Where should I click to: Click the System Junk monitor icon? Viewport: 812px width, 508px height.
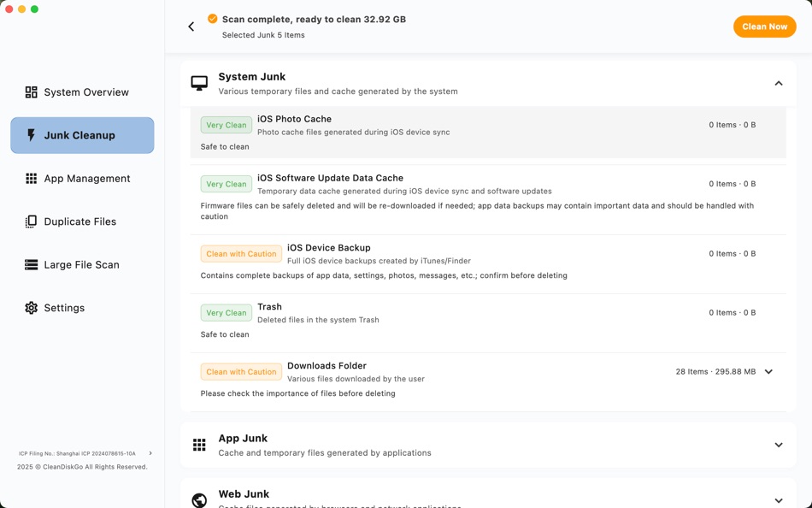[x=199, y=82]
